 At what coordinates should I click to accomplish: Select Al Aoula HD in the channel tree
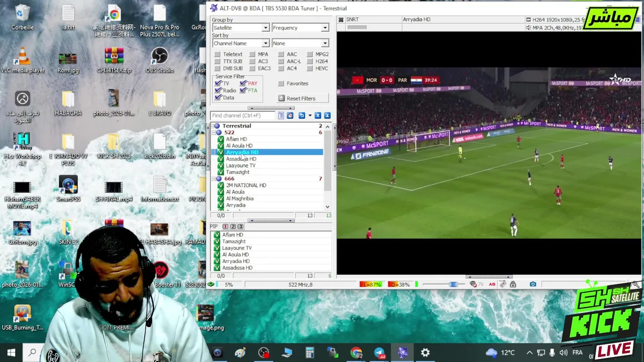(x=239, y=146)
